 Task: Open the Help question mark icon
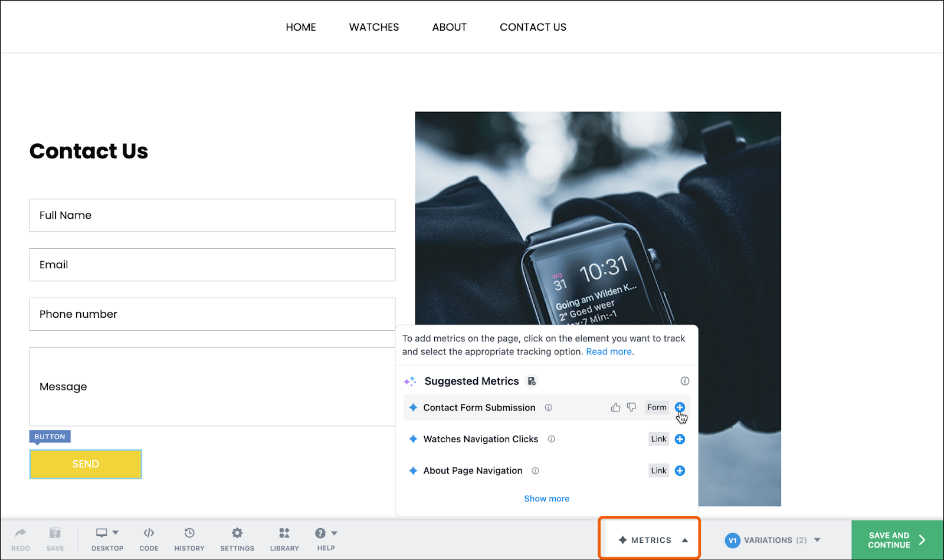pyautogui.click(x=320, y=533)
